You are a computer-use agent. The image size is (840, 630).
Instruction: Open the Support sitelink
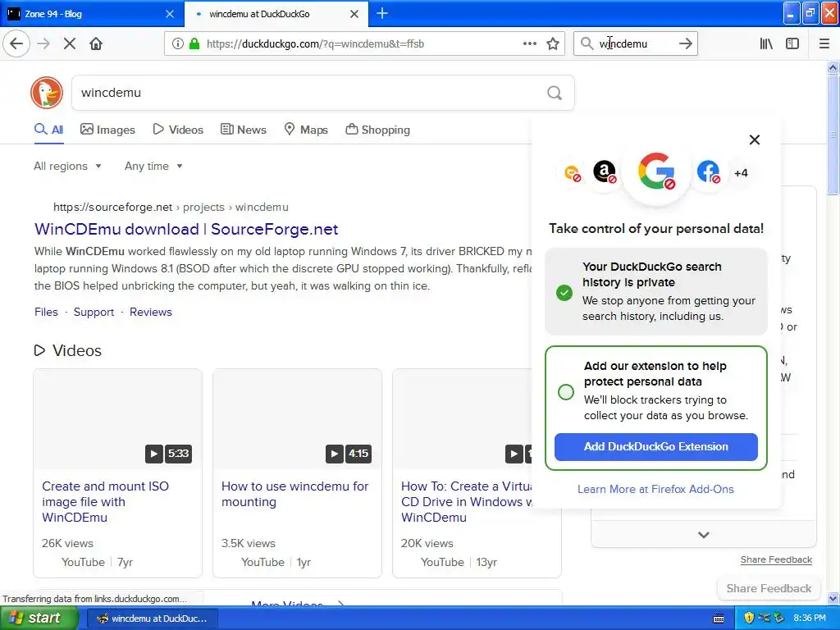94,313
